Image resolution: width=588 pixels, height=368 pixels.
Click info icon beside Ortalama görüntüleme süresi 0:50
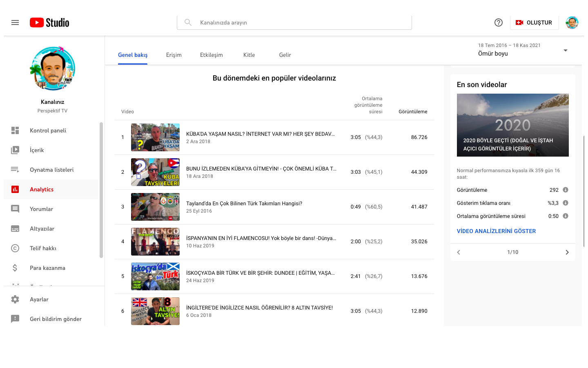(566, 216)
